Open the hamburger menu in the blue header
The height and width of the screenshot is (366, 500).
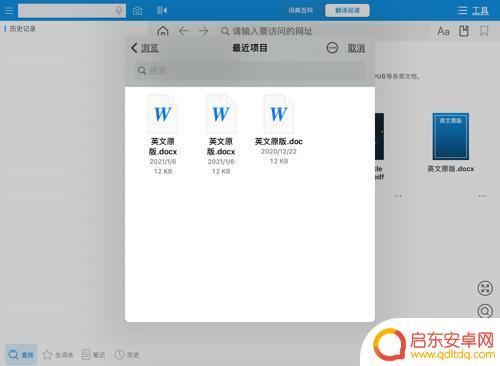(9, 11)
